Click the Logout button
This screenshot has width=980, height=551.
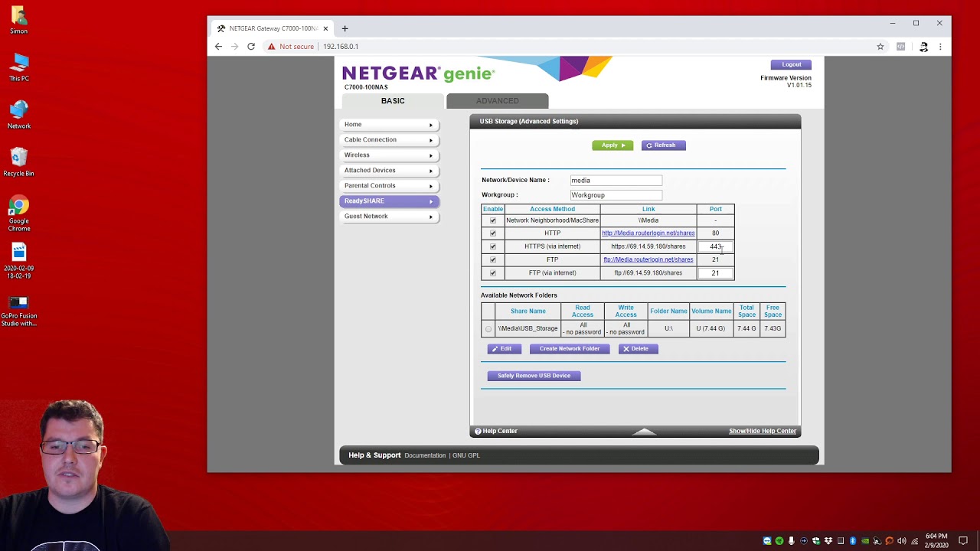point(791,64)
